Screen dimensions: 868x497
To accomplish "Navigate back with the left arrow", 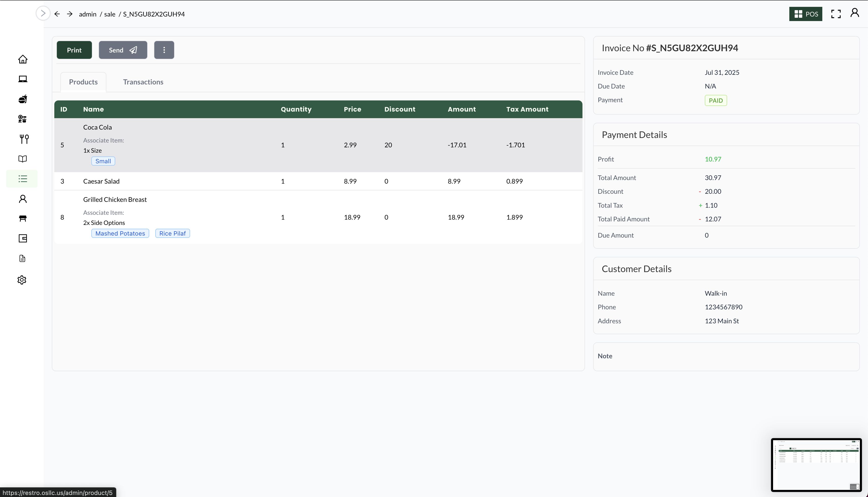I will [x=57, y=14].
